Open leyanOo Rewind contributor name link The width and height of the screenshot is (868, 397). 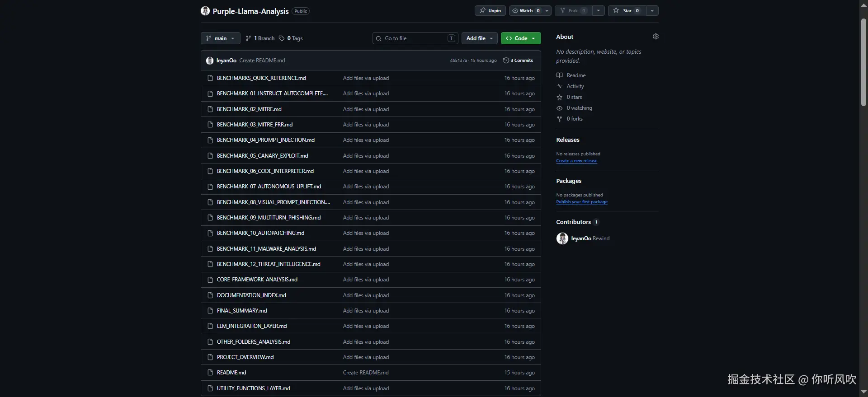pos(590,238)
